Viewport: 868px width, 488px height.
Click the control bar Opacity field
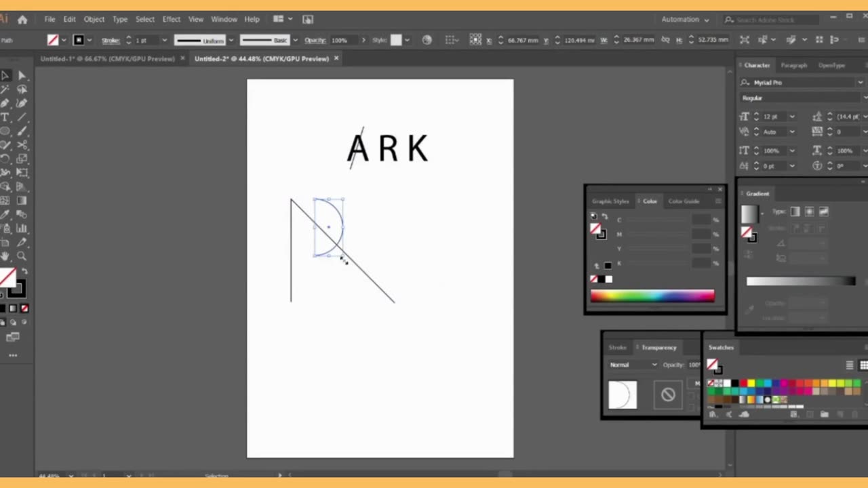point(344,41)
